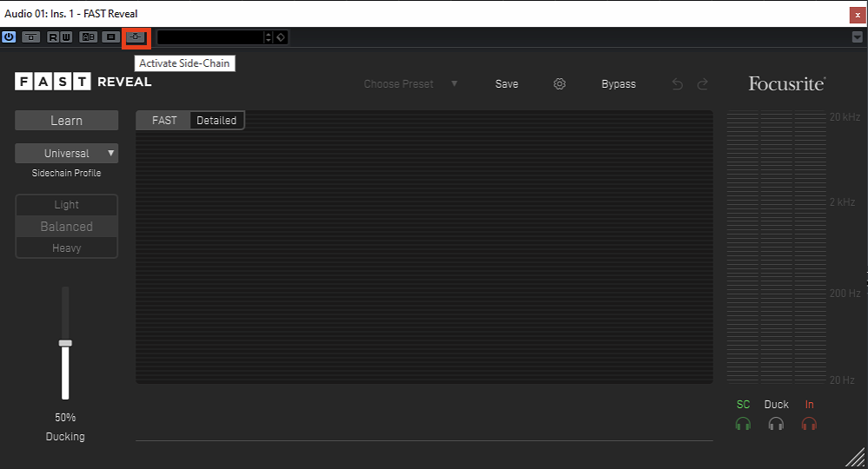This screenshot has height=469, width=868.
Task: Open preset management diamond icon
Action: [x=281, y=37]
